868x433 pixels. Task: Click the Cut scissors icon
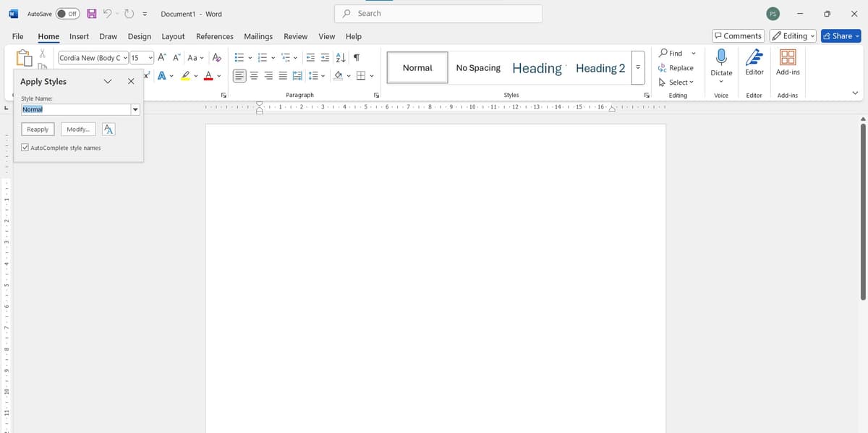43,54
